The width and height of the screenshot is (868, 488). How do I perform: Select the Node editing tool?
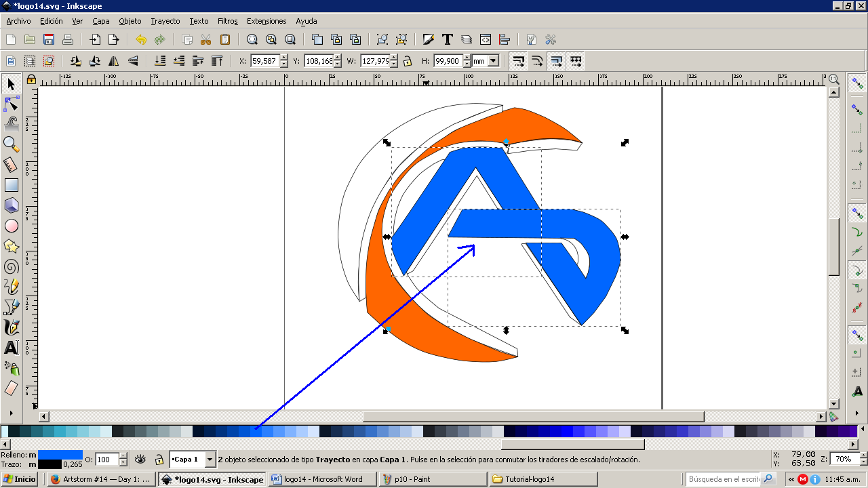tap(12, 104)
